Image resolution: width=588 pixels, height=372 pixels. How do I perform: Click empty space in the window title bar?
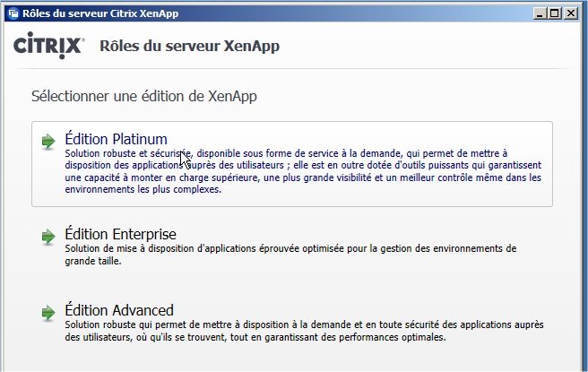pos(359,13)
